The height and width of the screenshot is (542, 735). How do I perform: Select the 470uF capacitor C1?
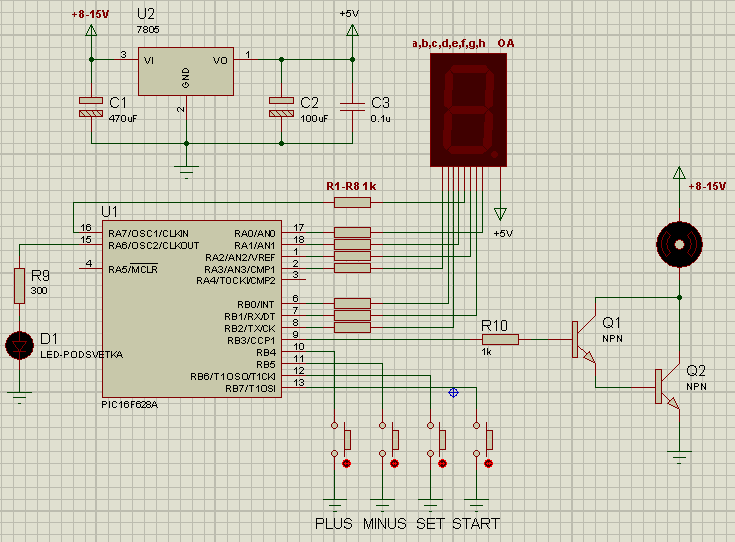[x=91, y=108]
